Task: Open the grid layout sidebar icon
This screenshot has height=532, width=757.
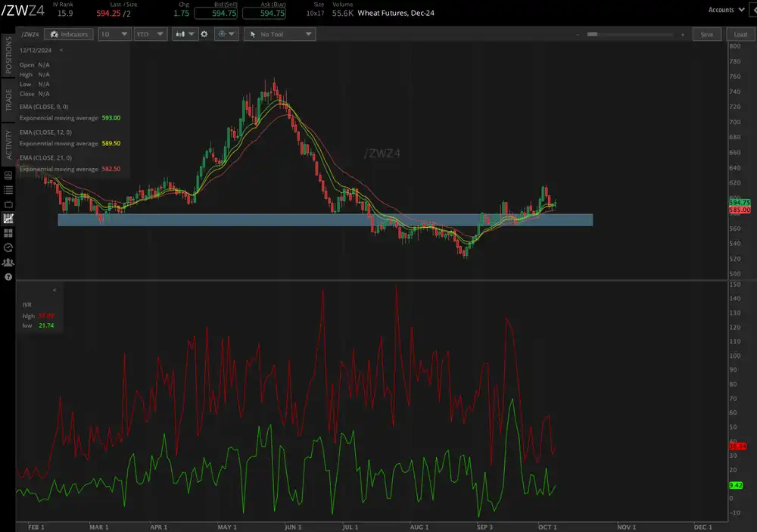Action: coord(8,233)
